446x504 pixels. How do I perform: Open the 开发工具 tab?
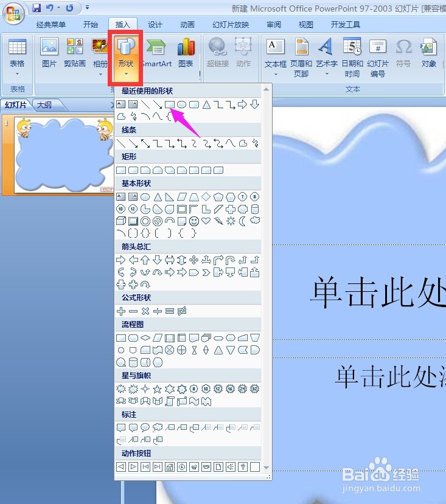pos(345,25)
